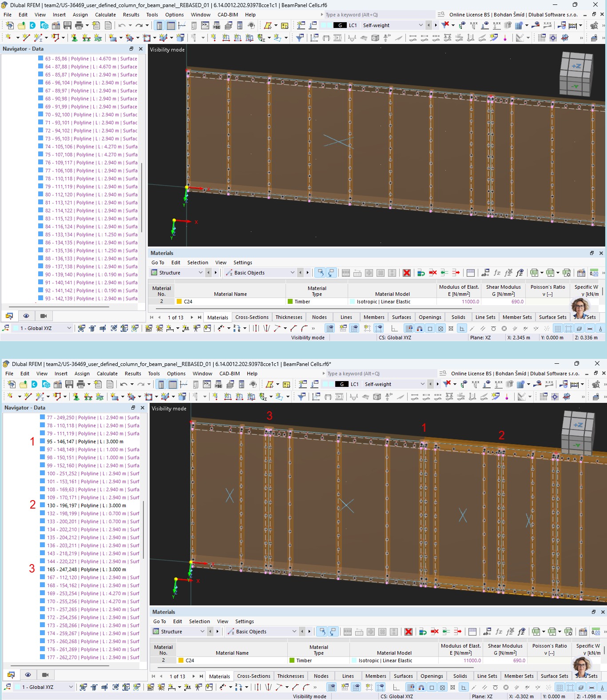Viewport: 607px width, 700px height.
Task: Open the script console icon in upper window
Action: pos(205,25)
